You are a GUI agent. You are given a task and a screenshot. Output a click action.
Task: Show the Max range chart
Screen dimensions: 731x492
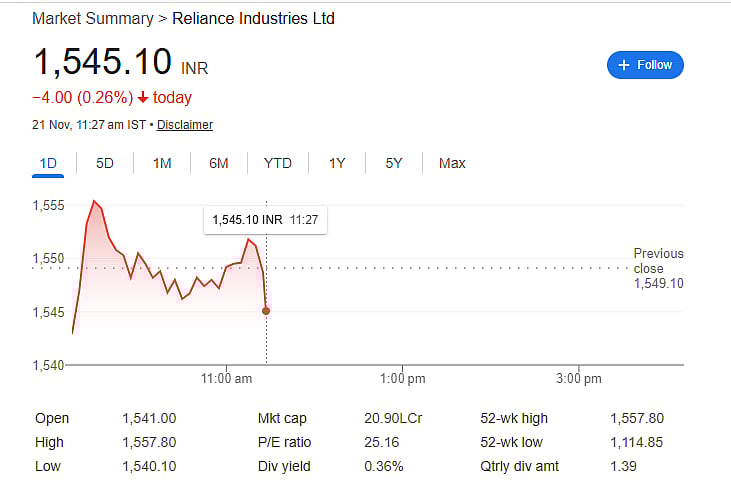(452, 163)
